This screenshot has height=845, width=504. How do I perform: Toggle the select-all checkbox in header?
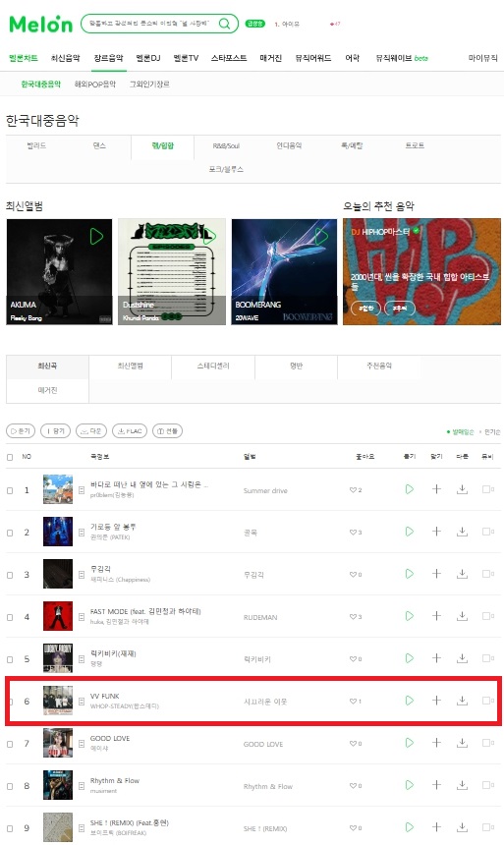(10, 457)
